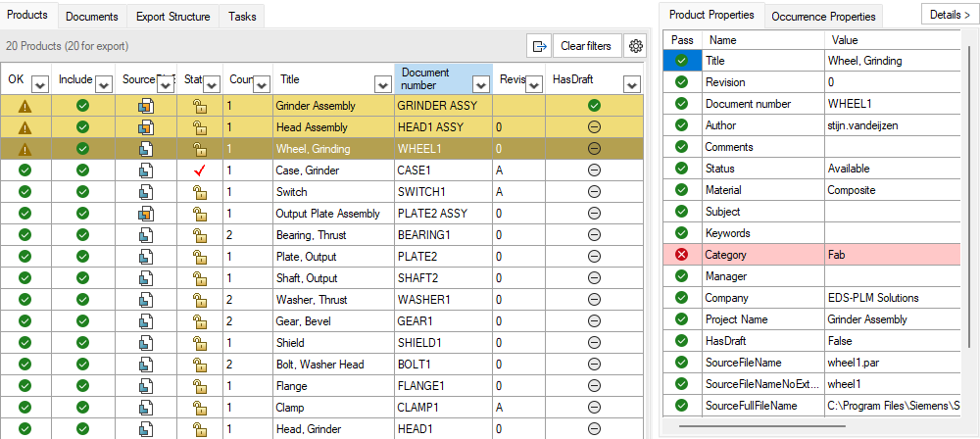Click HasDraft minus icon for Flange row
980x439 pixels.
click(x=595, y=386)
